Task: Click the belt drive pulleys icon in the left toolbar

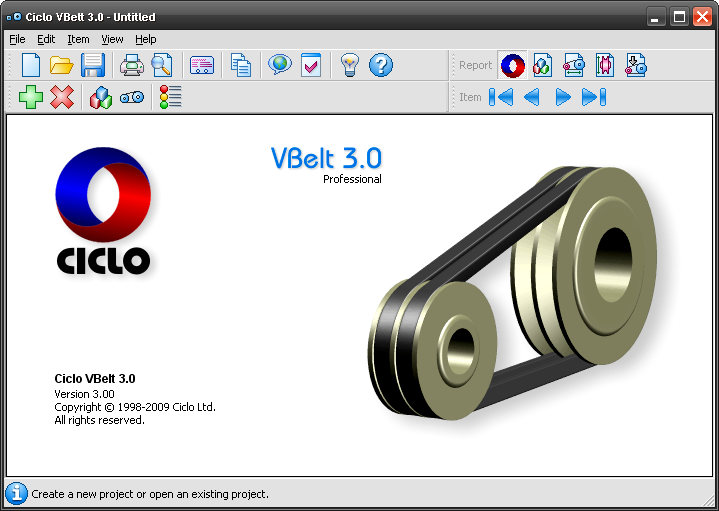Action: tap(132, 98)
